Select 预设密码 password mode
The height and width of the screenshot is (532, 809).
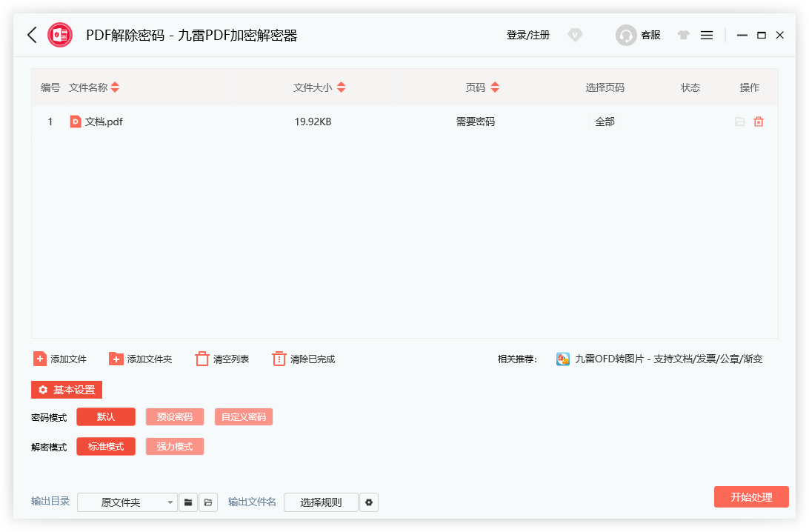[175, 417]
